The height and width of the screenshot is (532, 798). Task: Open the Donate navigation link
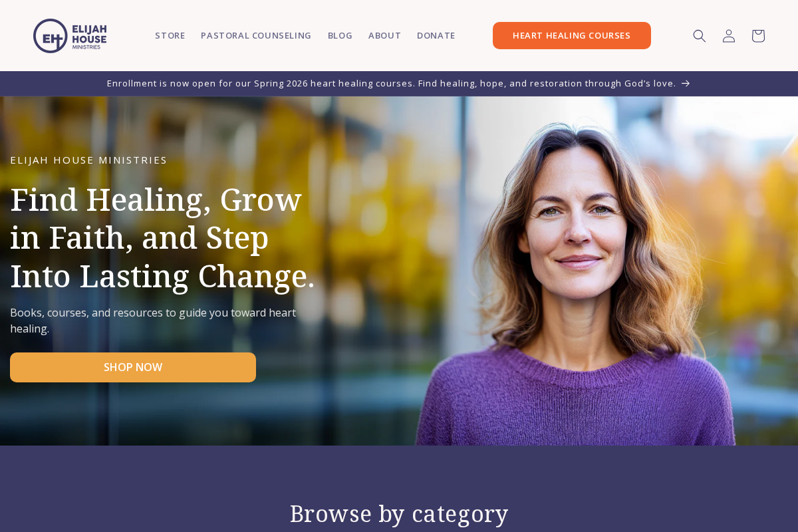436,36
